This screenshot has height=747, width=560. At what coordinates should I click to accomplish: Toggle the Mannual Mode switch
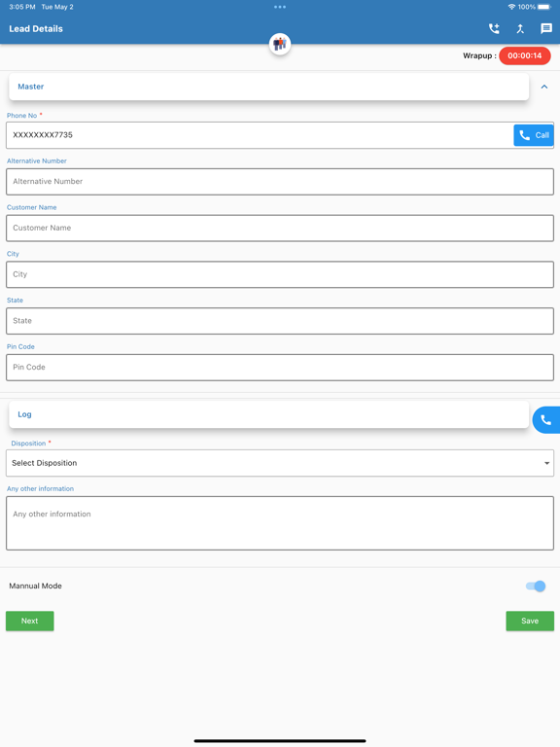click(536, 586)
